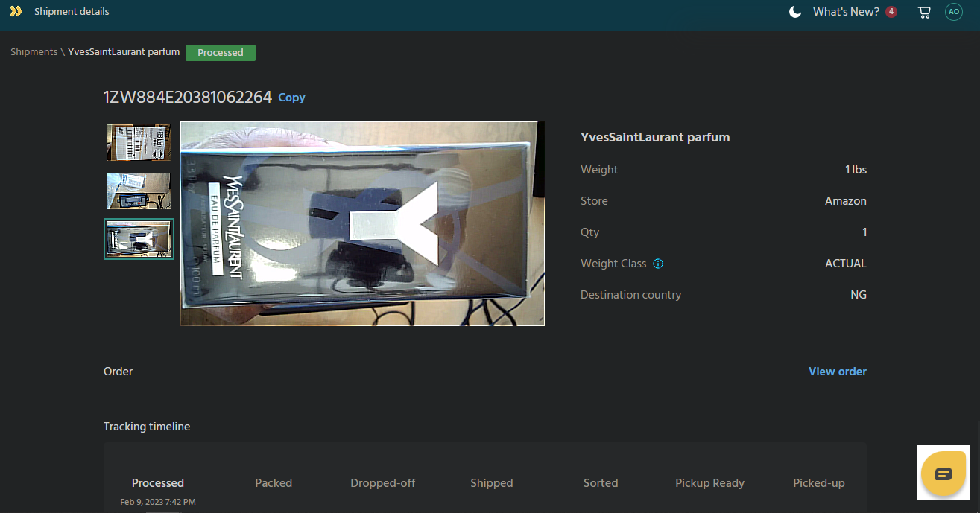The width and height of the screenshot is (980, 513).
Task: Click the Destination country label
Action: point(631,295)
